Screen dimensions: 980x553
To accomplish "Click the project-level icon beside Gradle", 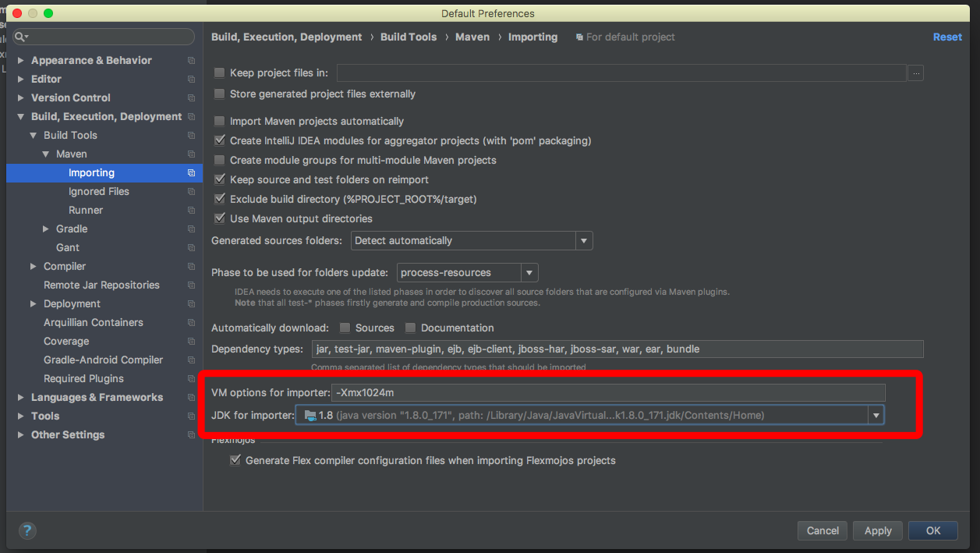I will click(191, 229).
